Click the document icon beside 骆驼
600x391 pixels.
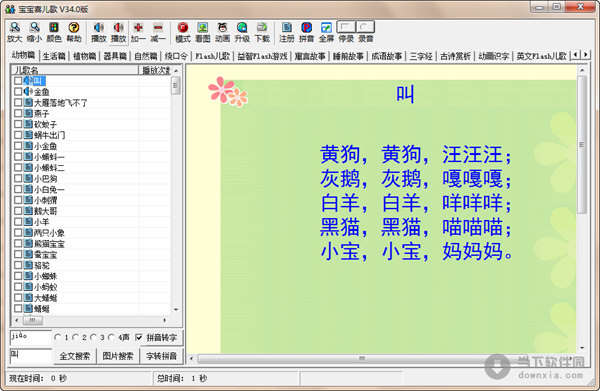pyautogui.click(x=28, y=264)
